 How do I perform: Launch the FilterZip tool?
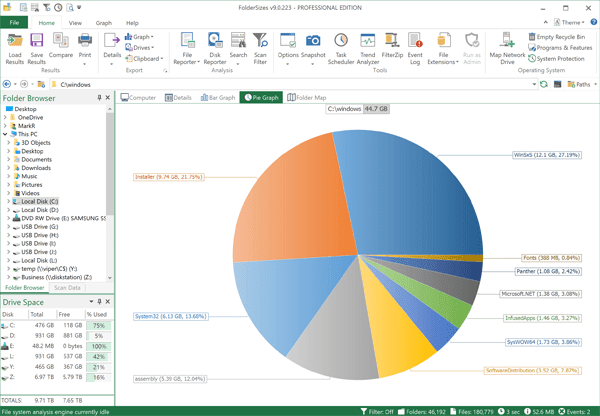pos(392,45)
